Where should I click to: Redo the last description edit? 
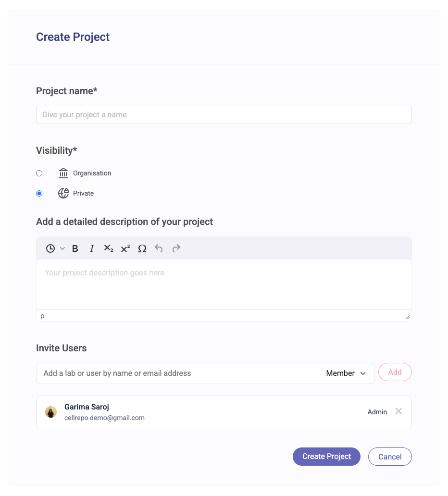click(x=176, y=248)
